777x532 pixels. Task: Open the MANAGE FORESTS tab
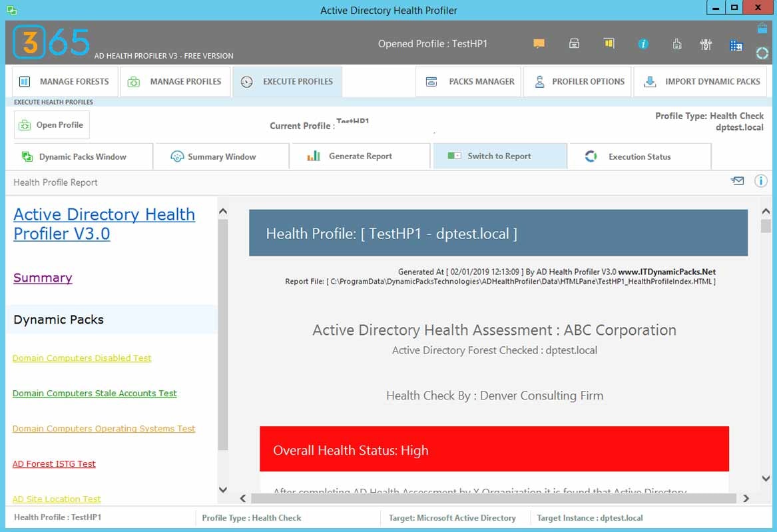pyautogui.click(x=65, y=82)
